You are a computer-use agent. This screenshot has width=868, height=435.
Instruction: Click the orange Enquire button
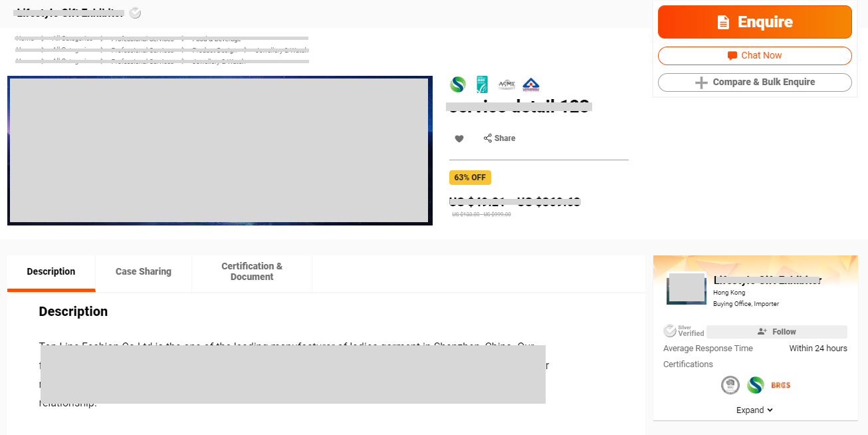coord(754,22)
